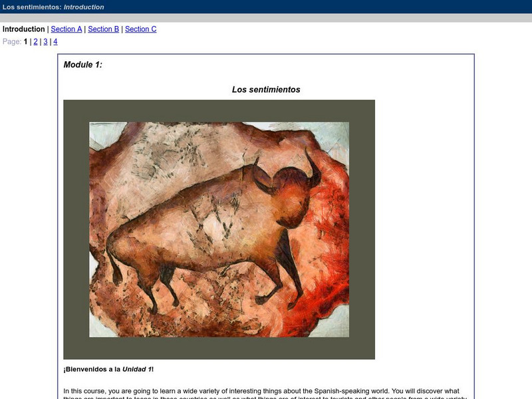
Task: Click the '¡Bienvenidos a la Unidad 1!' text
Action: coord(108,369)
